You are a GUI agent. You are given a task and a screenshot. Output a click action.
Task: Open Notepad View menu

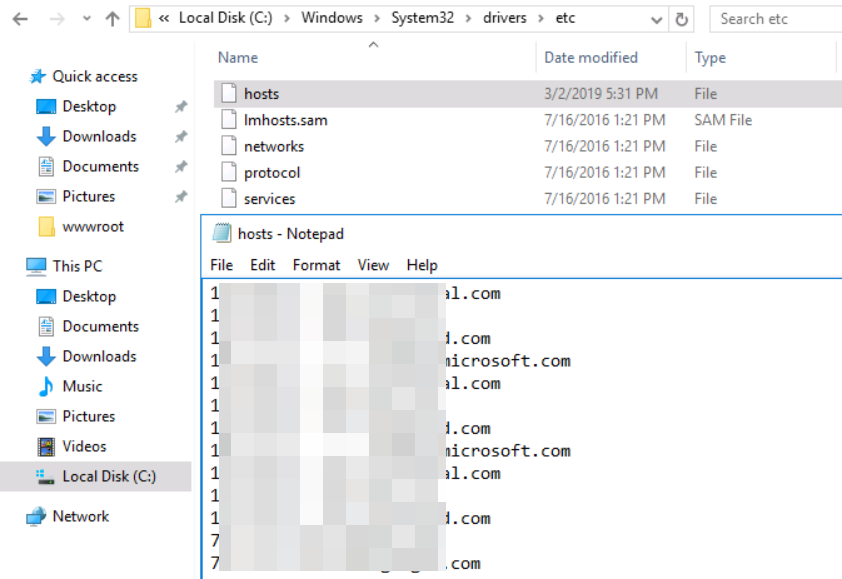pos(373,265)
